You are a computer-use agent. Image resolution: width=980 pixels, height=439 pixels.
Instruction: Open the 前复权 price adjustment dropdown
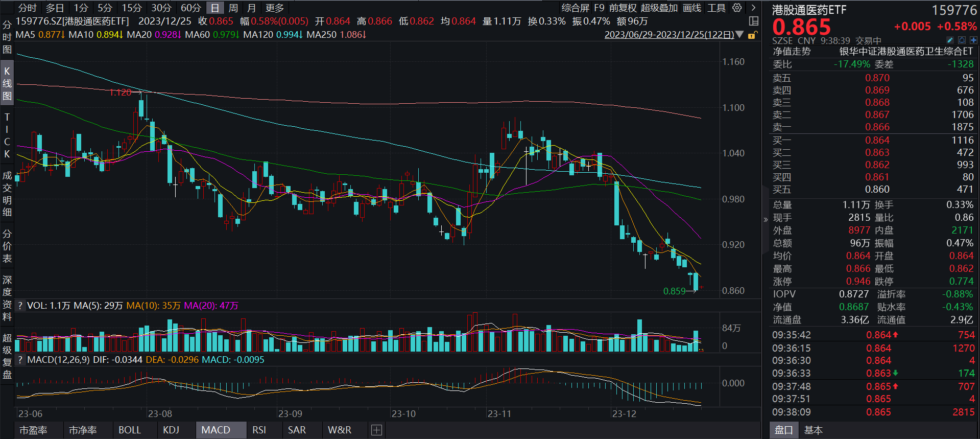point(623,8)
